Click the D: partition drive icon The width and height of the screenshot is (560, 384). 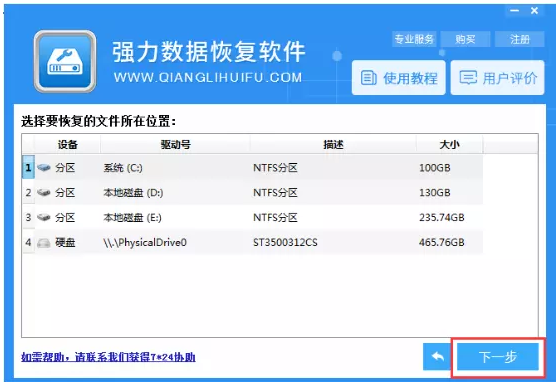[44, 193]
